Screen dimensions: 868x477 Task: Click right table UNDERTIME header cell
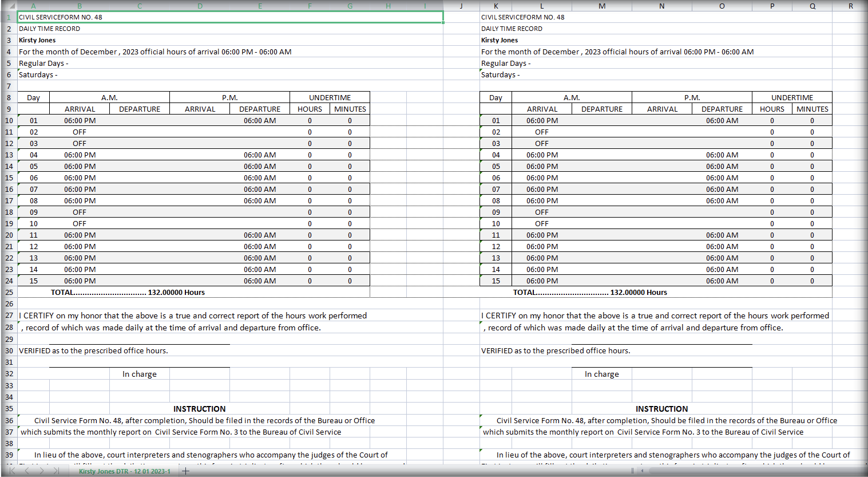coord(792,97)
